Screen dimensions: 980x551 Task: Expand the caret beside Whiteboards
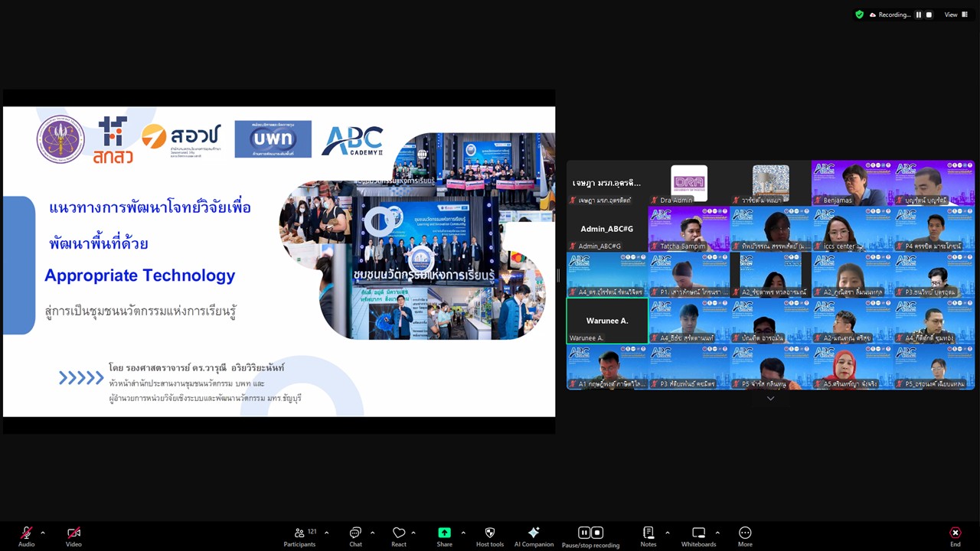(x=717, y=533)
